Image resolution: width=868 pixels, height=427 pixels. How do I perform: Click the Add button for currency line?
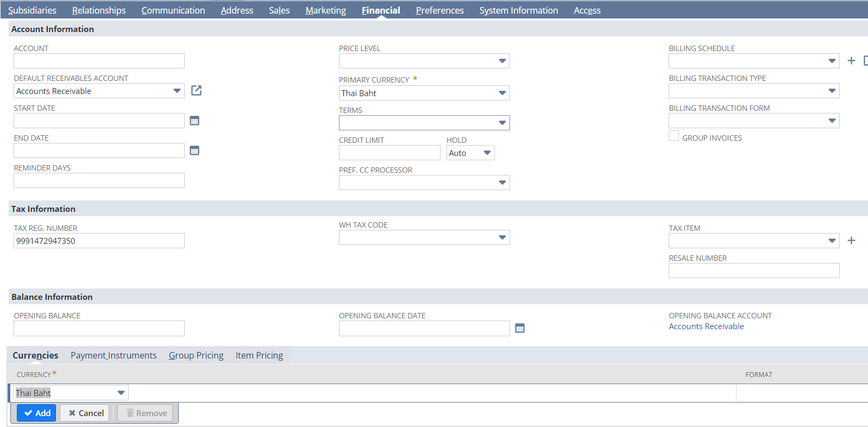pyautogui.click(x=36, y=413)
